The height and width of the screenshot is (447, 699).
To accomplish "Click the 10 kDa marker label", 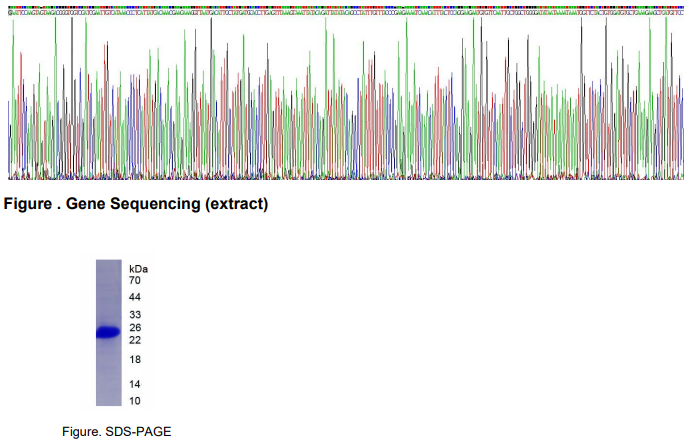I will pos(135,400).
